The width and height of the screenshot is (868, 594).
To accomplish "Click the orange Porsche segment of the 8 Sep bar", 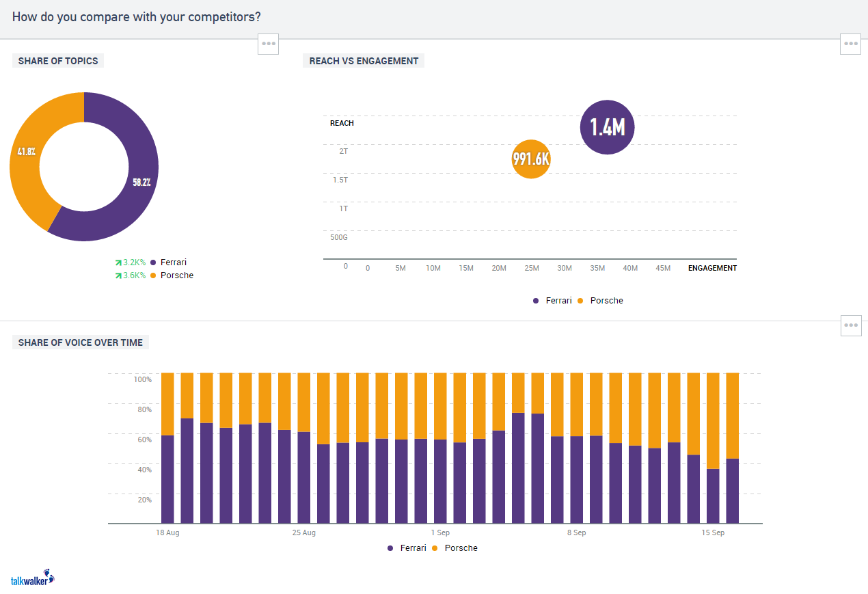I will click(577, 405).
